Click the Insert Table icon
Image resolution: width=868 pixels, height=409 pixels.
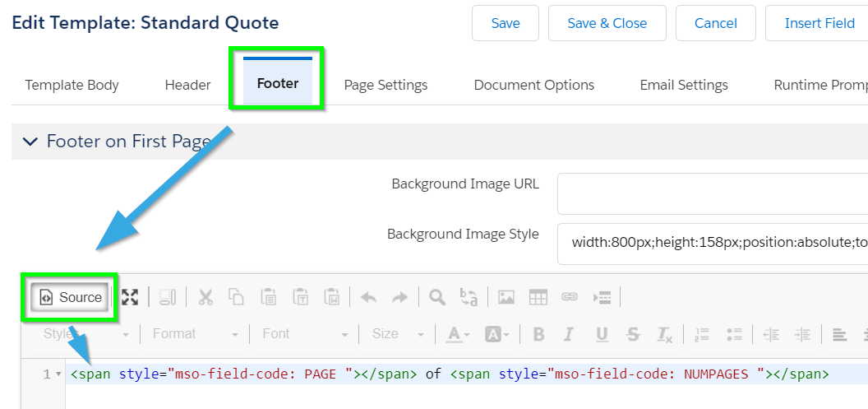538,298
